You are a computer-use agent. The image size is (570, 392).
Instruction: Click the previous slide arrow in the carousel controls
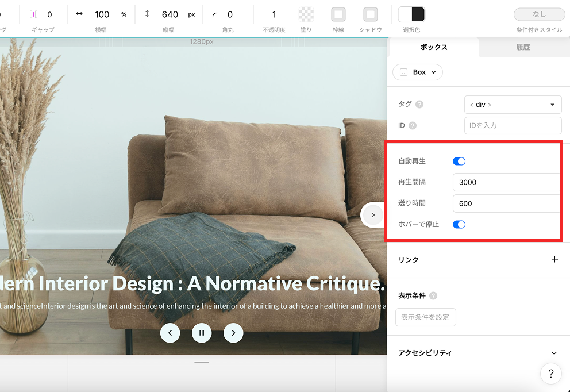click(170, 333)
